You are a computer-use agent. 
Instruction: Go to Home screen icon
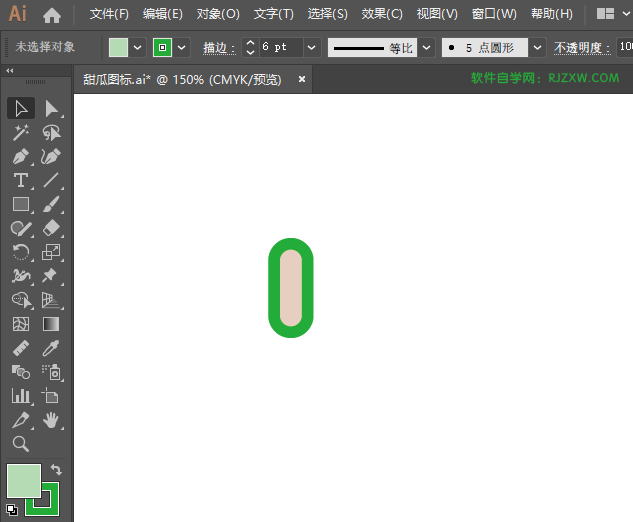coord(52,15)
